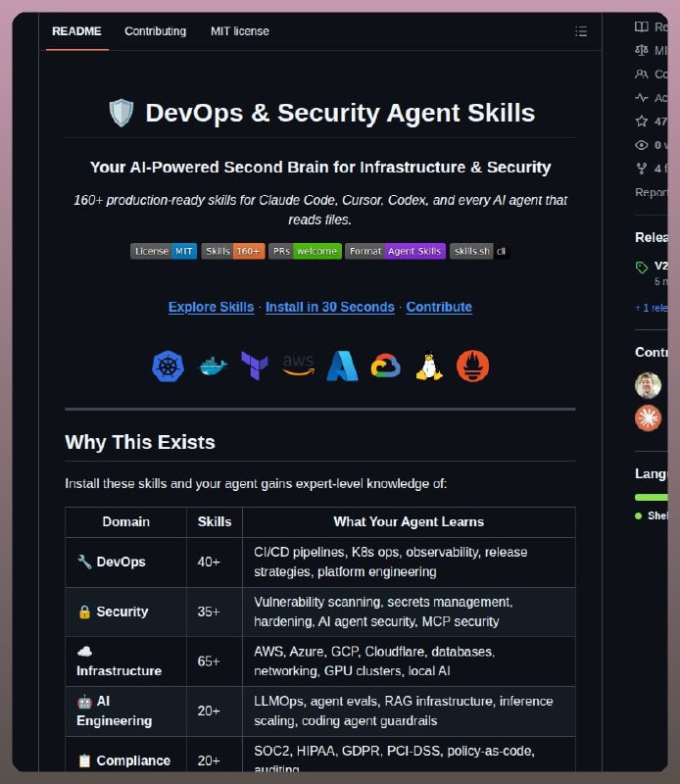Click the '+ 1 release' link in sidebar
Viewport: 680px width, 784px height.
point(652,308)
